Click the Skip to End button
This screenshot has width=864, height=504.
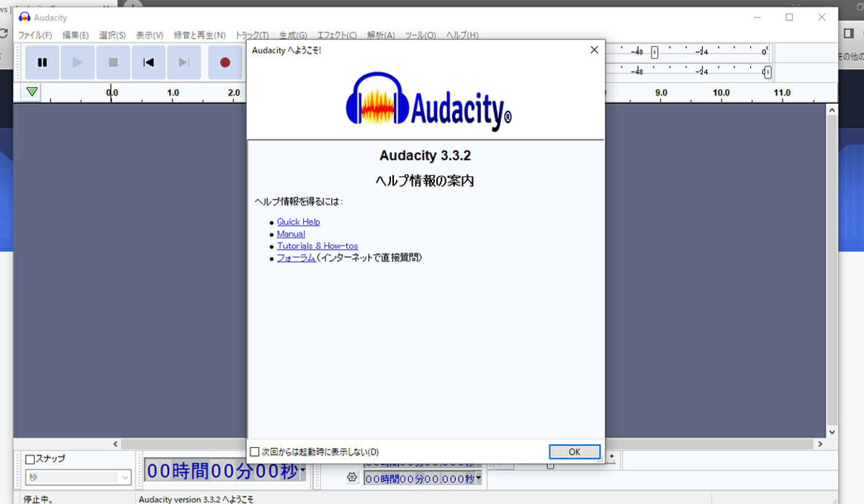click(x=184, y=63)
